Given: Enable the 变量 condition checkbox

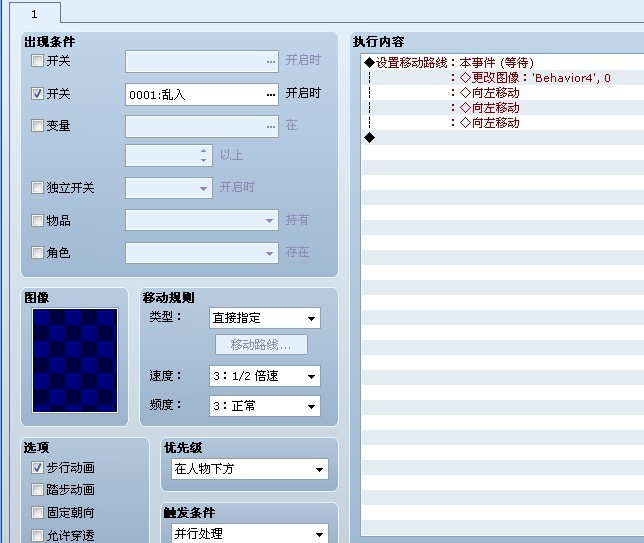Looking at the screenshot, I should click(x=37, y=125).
